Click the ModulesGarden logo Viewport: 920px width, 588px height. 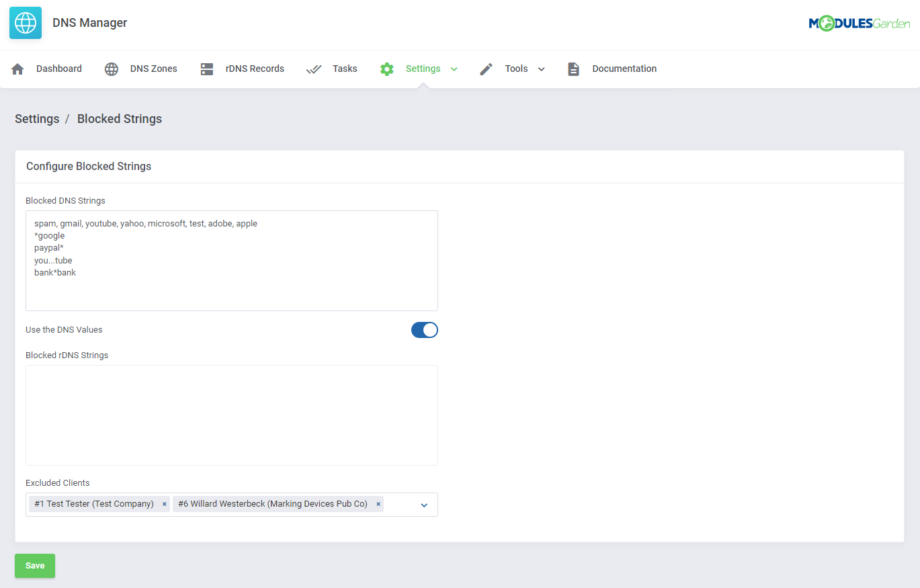(x=860, y=22)
